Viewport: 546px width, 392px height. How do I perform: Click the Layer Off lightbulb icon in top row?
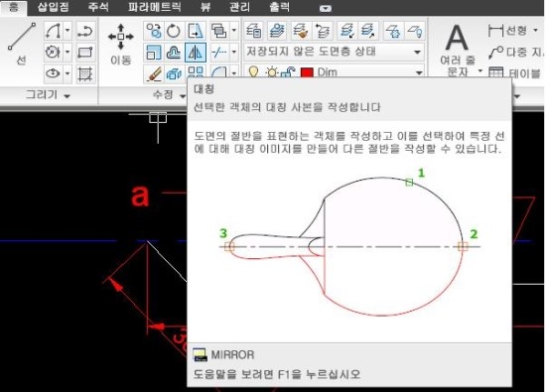tap(415, 31)
